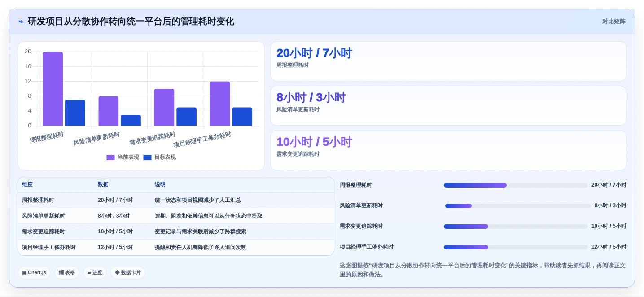Click the 项目经理手工催办耗时 progress bar
This screenshot has height=297, width=644.
(516, 247)
